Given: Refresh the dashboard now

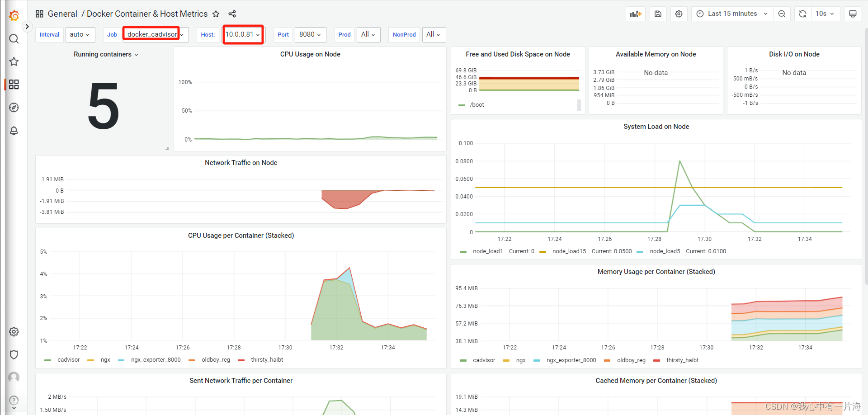Looking at the screenshot, I should pos(803,14).
